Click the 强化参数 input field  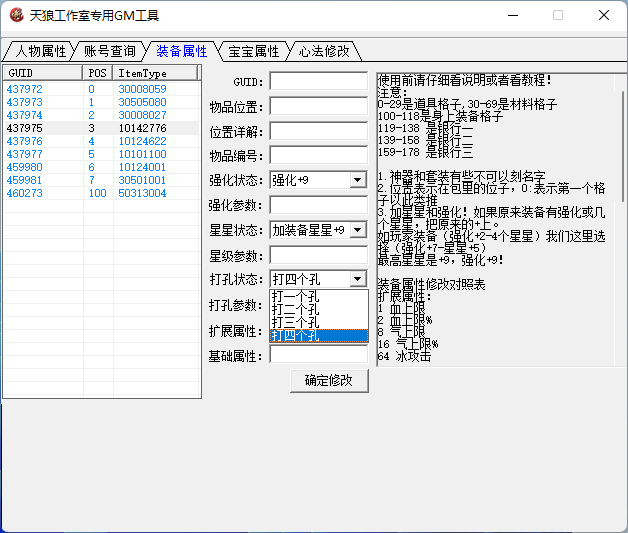coord(318,205)
